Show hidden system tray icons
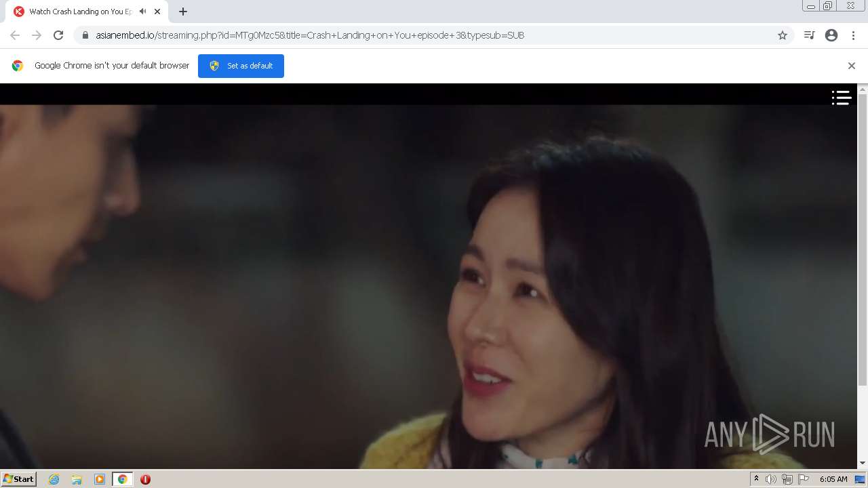 756,479
